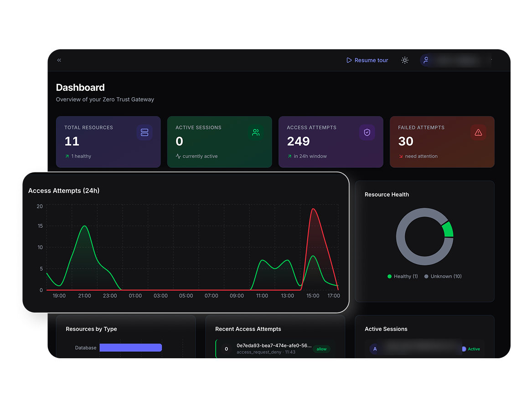Click the 'A' avatar in Active Sessions
This screenshot has height=408, width=532.
click(375, 349)
